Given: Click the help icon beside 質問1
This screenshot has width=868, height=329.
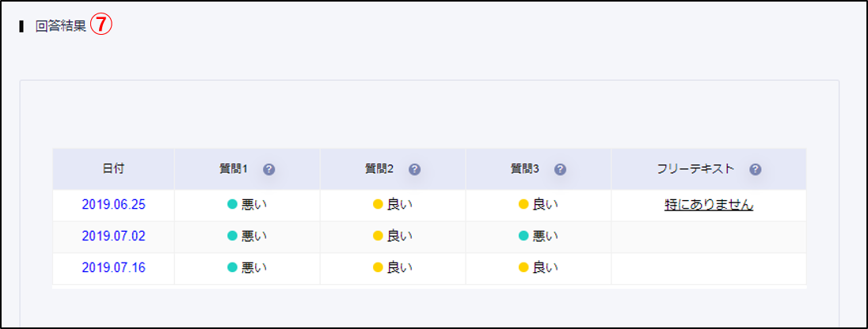Looking at the screenshot, I should click(x=268, y=169).
